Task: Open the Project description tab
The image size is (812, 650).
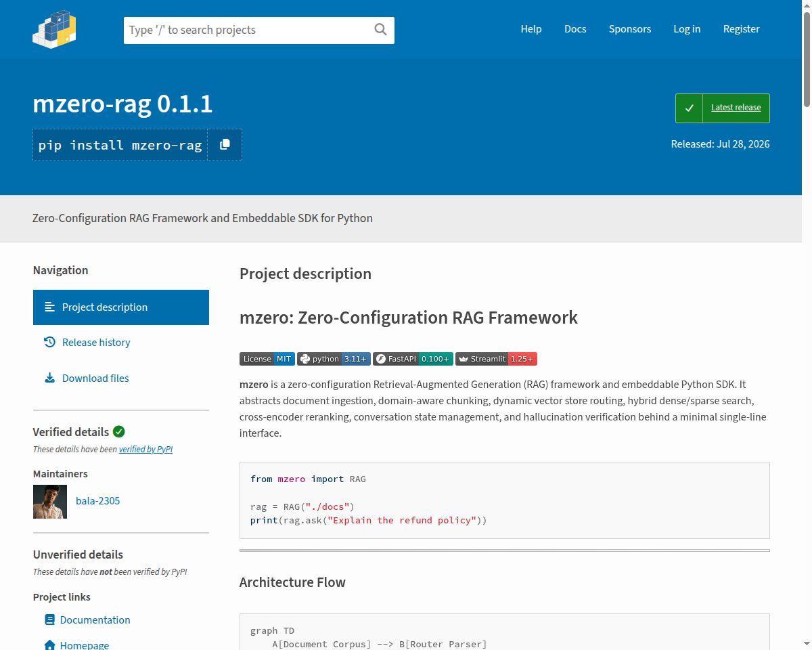Action: click(x=121, y=307)
